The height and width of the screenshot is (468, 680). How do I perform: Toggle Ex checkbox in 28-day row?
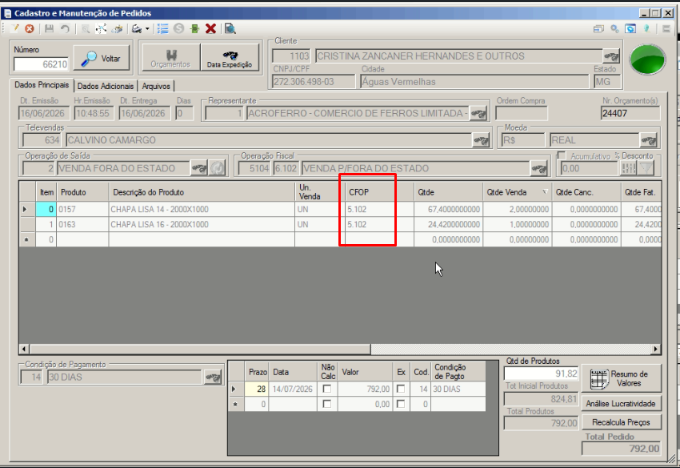pos(401,389)
